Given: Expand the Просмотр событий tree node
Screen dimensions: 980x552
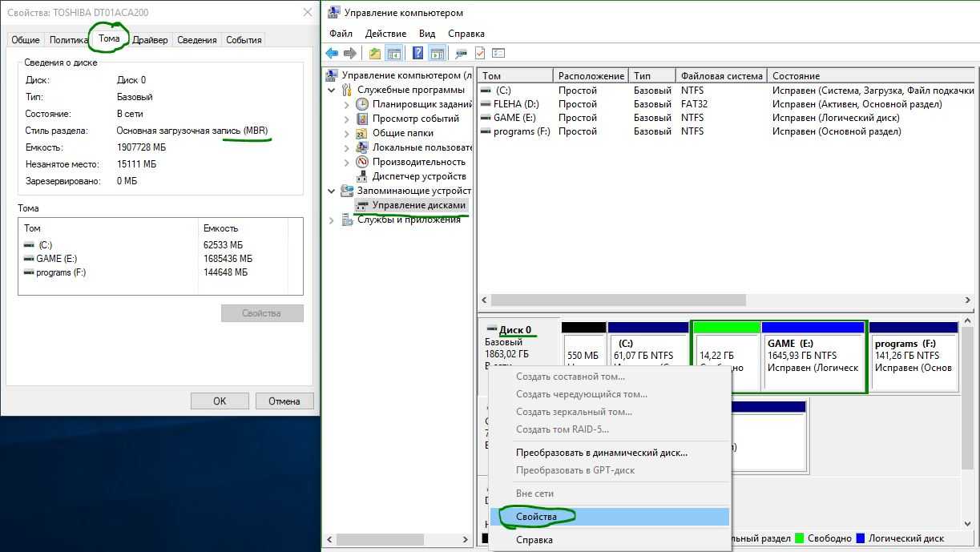Looking at the screenshot, I should click(346, 119).
